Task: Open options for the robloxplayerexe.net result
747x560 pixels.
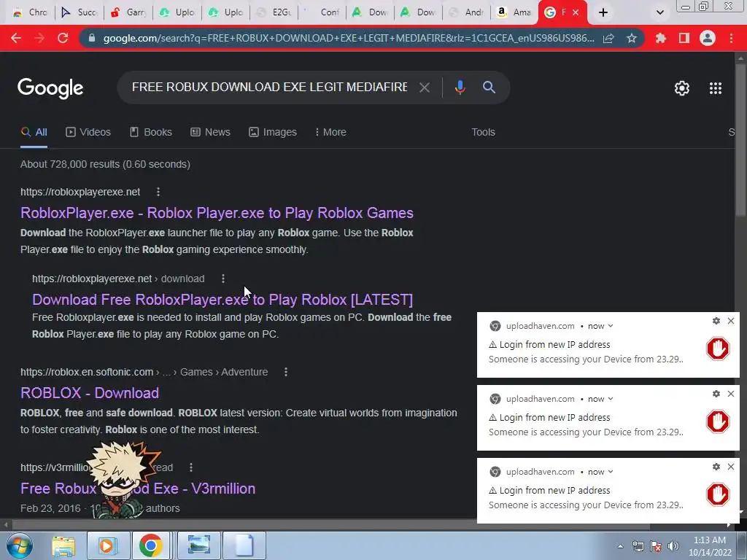Action: (x=158, y=192)
